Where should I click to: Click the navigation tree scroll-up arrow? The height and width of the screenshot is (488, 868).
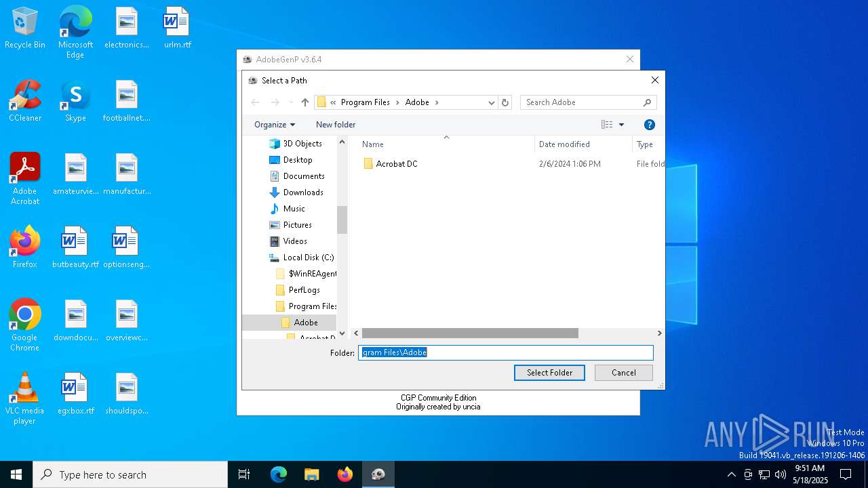(342, 142)
